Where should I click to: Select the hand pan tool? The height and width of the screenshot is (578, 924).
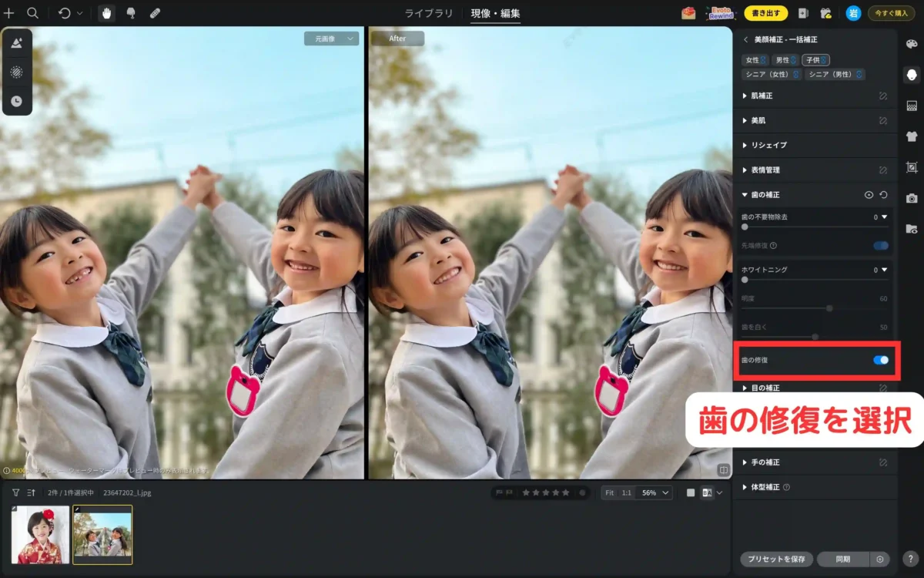106,13
